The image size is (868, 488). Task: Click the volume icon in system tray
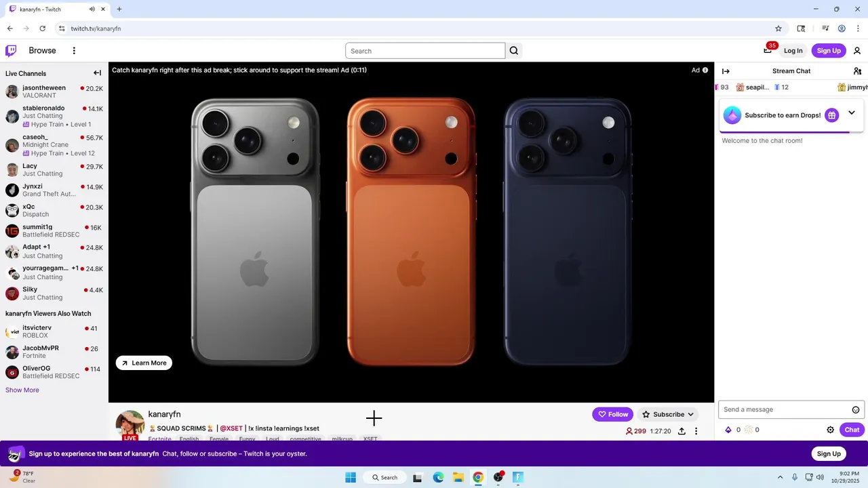[820, 477]
